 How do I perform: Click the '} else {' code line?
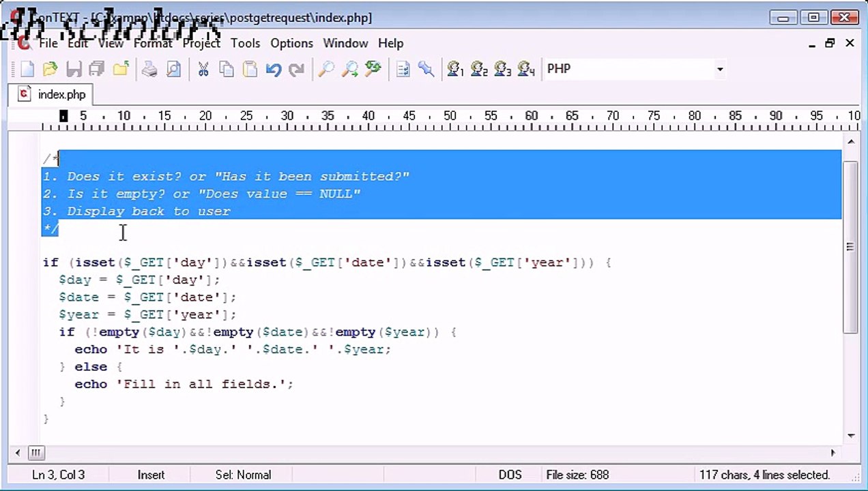[x=91, y=367]
